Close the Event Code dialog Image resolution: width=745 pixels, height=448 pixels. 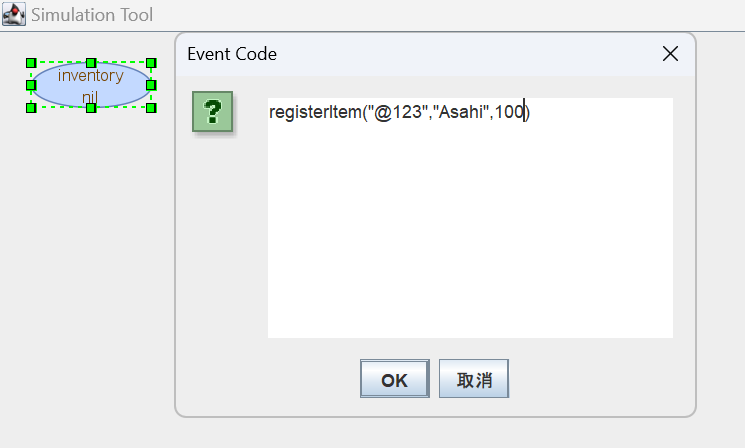tap(670, 54)
